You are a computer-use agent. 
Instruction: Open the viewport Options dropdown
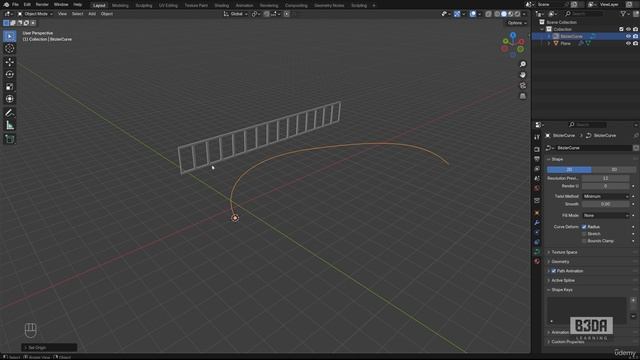point(517,23)
